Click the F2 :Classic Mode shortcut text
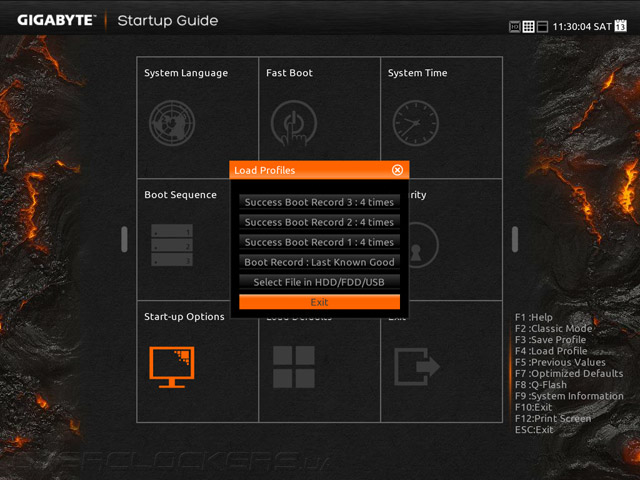The image size is (640, 480). tap(553, 329)
